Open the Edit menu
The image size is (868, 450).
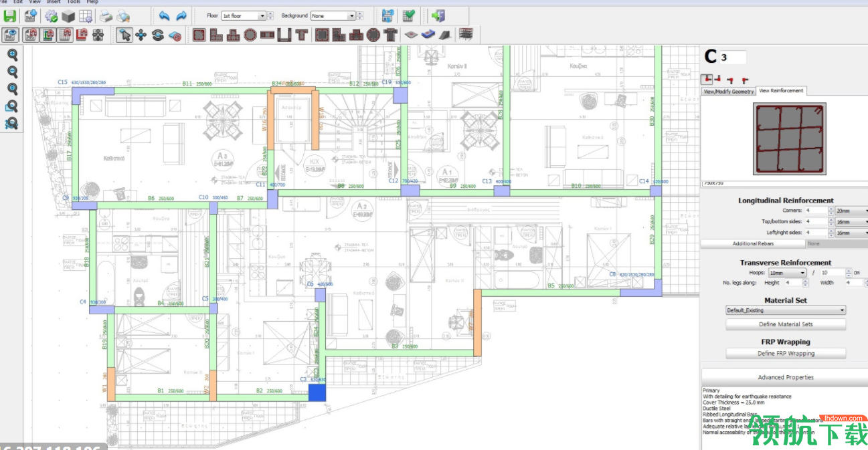(x=18, y=2)
